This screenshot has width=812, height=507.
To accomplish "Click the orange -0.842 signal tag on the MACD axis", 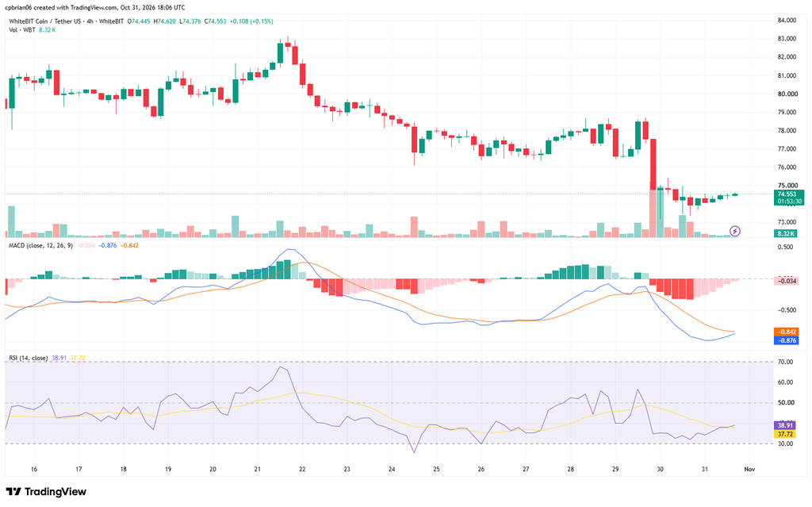I will tap(786, 332).
